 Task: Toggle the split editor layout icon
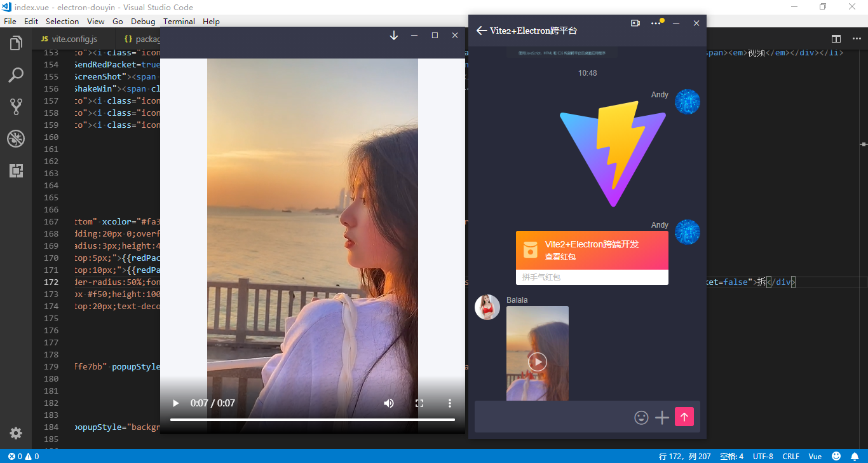(x=836, y=38)
